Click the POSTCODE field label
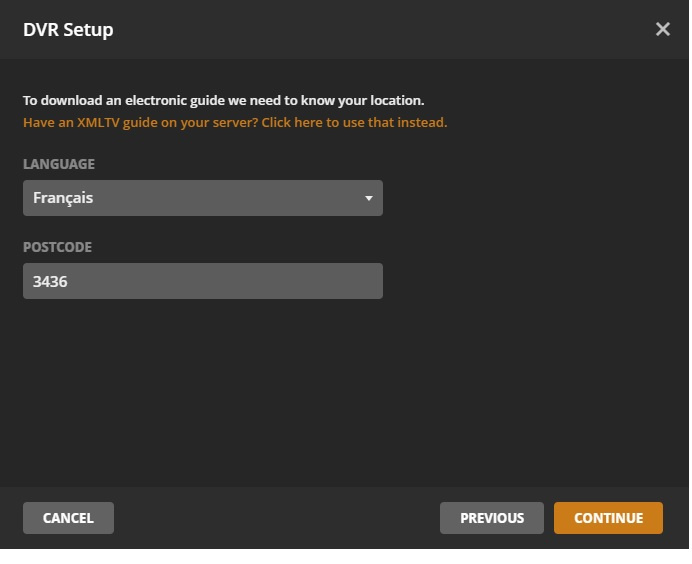 pos(57,247)
